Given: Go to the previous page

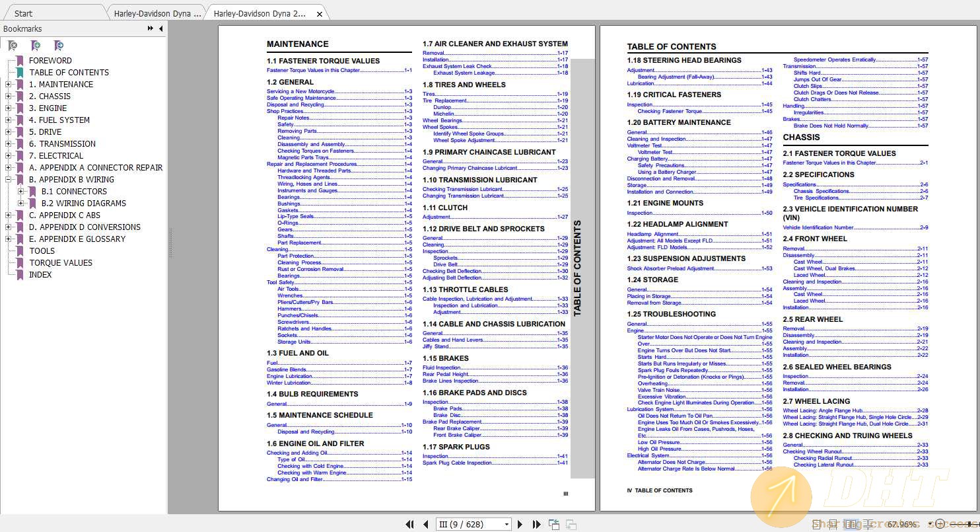Looking at the screenshot, I should (425, 524).
